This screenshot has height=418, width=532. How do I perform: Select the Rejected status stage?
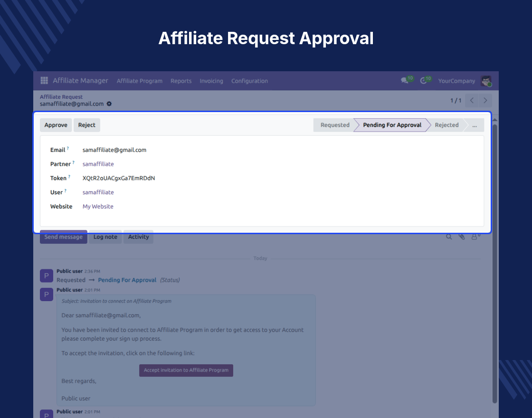(446, 125)
